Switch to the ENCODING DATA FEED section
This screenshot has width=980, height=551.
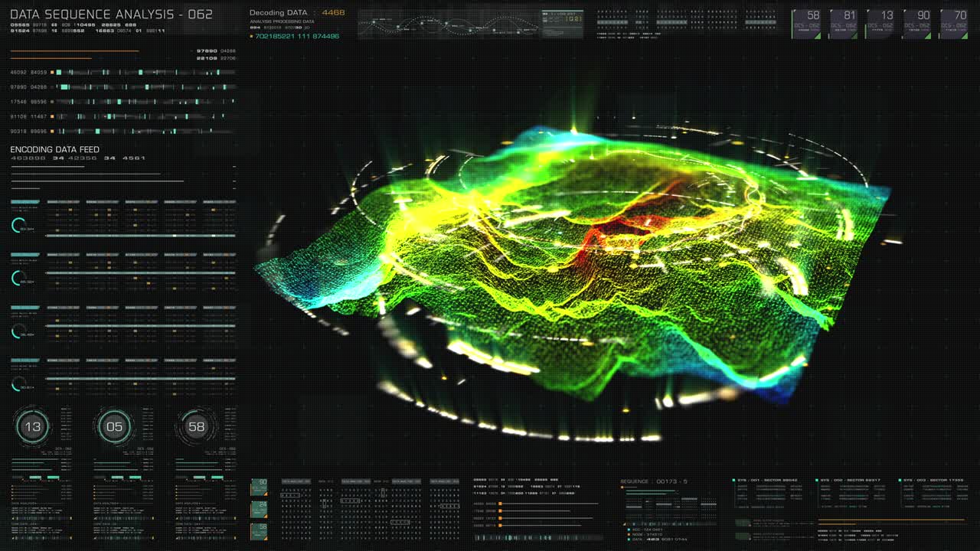point(50,149)
